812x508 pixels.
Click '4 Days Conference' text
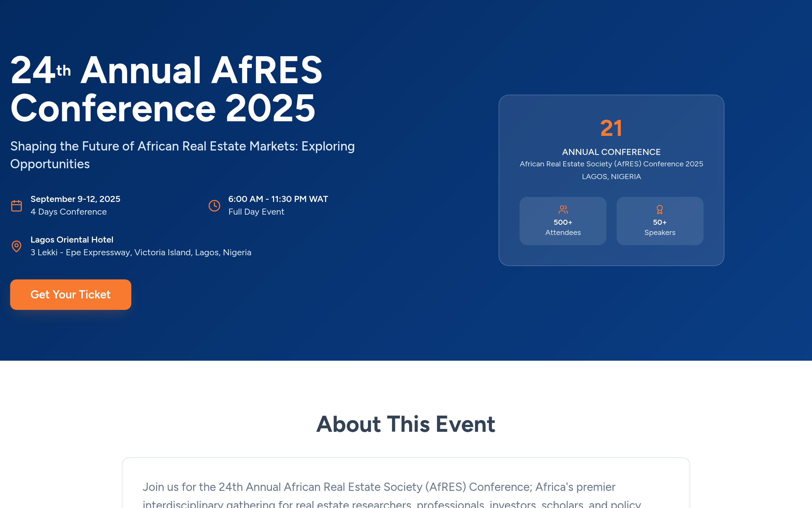69,212
